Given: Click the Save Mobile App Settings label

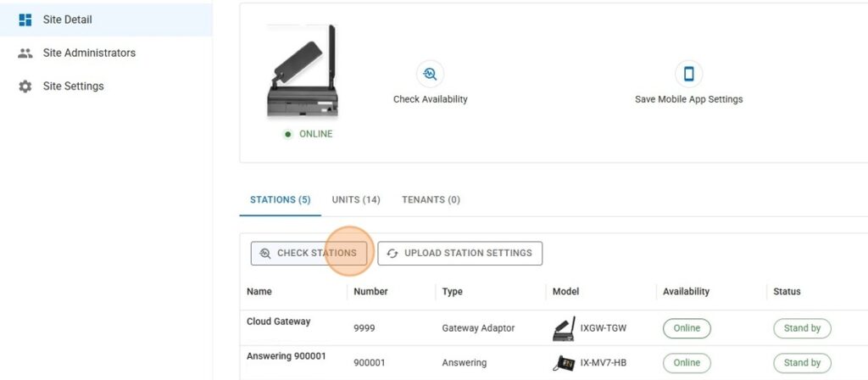Looking at the screenshot, I should point(688,99).
